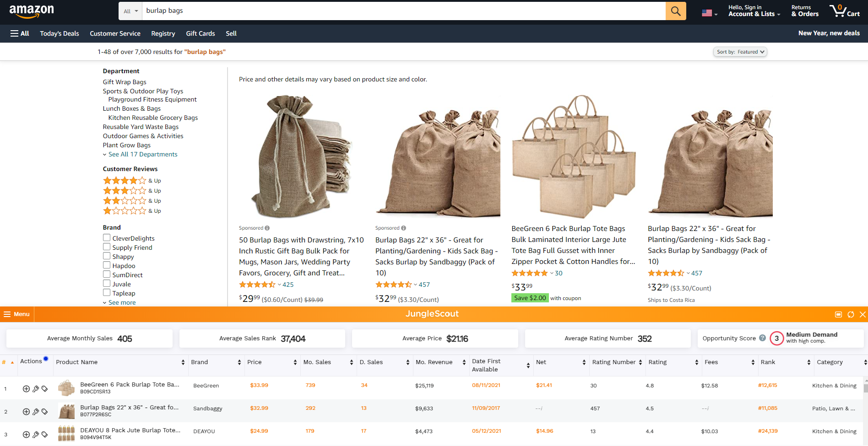Open Returns & Orders
The height and width of the screenshot is (446, 868).
click(x=805, y=11)
